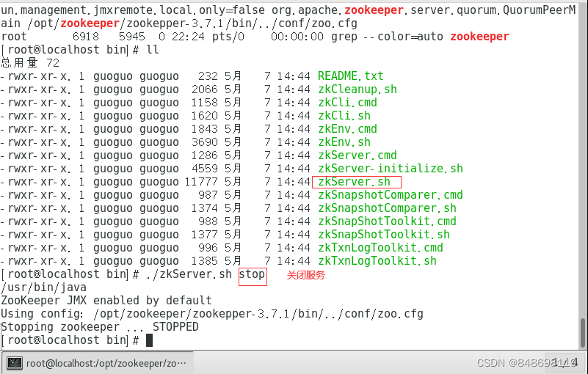Open the root@localhost taskbar window entry
The image size is (588, 374).
[x=98, y=363]
